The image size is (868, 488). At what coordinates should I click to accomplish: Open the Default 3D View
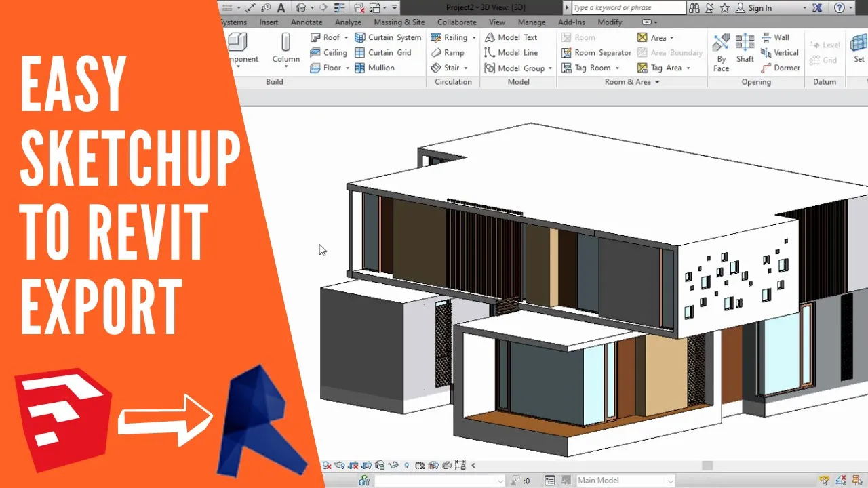point(300,7)
